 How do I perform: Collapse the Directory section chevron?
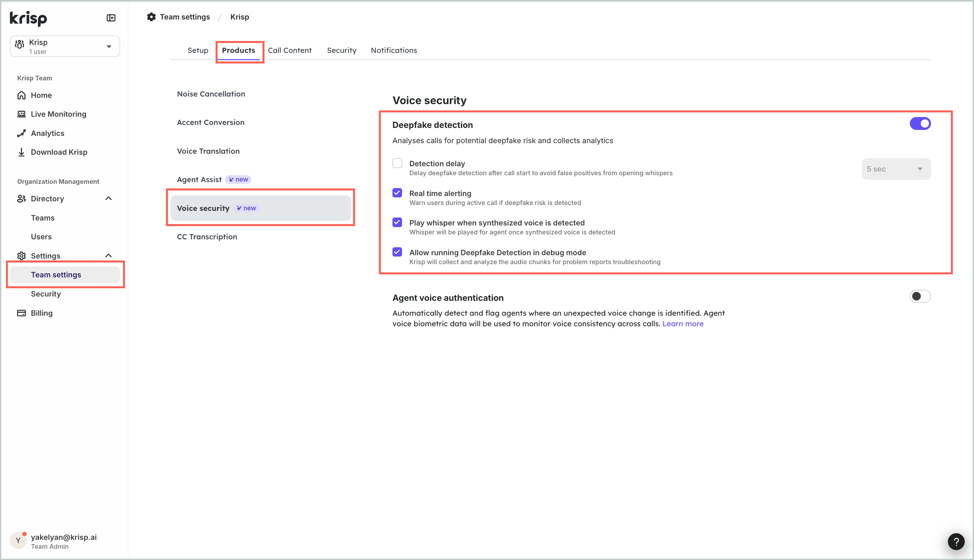tap(108, 198)
